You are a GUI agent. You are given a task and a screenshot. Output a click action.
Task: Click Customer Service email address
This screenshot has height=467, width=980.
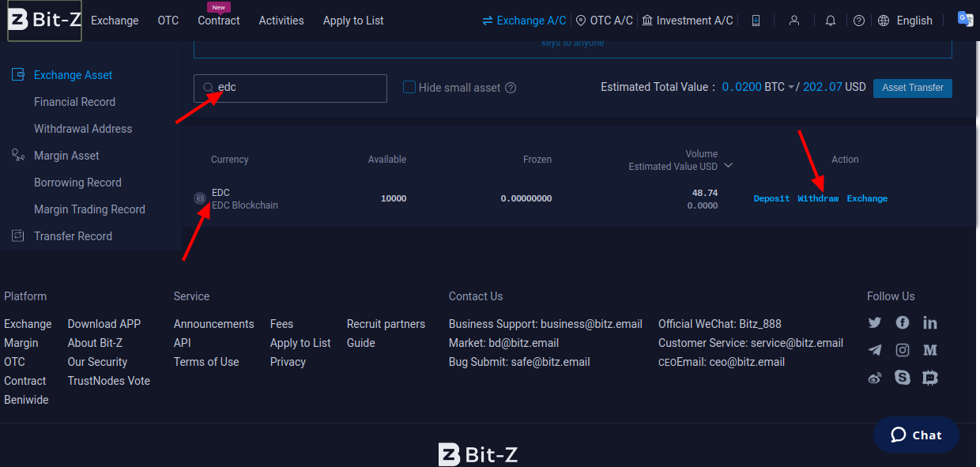797,343
